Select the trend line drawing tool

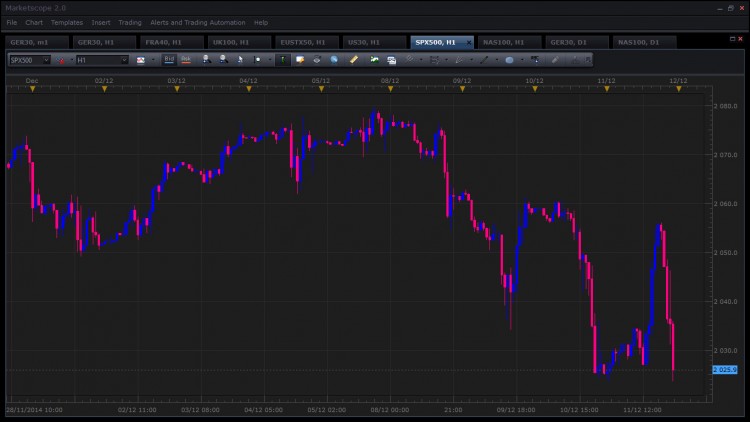[x=409, y=59]
